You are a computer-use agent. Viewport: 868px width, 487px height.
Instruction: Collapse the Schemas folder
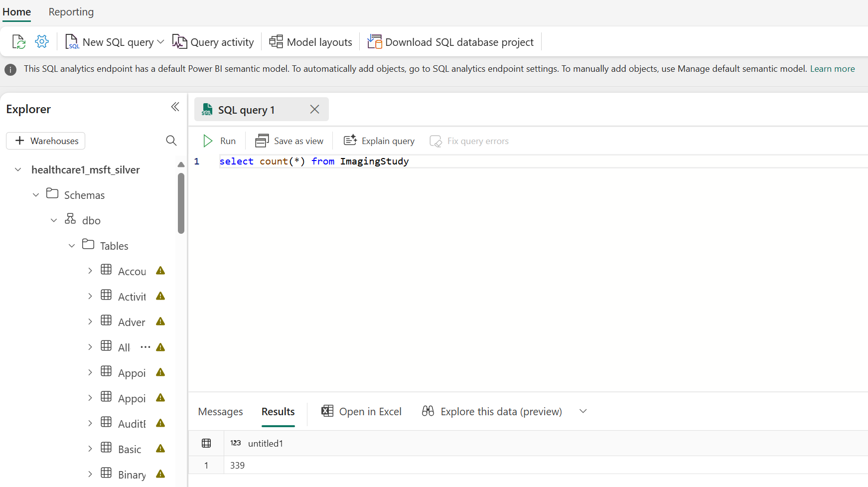(x=36, y=195)
